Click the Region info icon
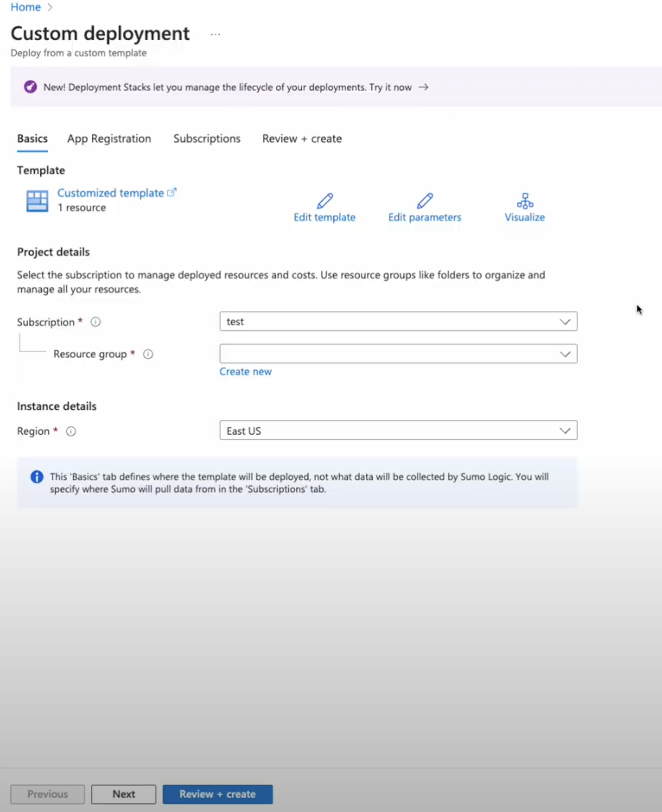 [71, 431]
